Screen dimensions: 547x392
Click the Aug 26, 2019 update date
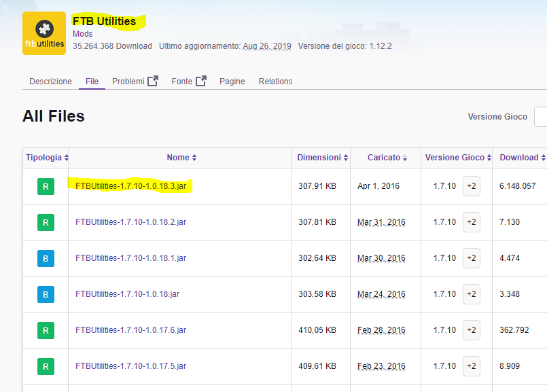[x=267, y=46]
